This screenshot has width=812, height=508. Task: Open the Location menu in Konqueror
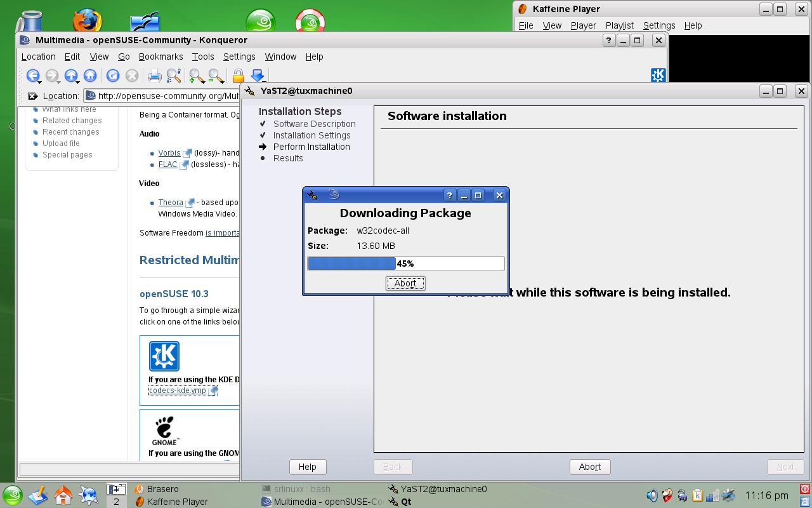point(39,57)
